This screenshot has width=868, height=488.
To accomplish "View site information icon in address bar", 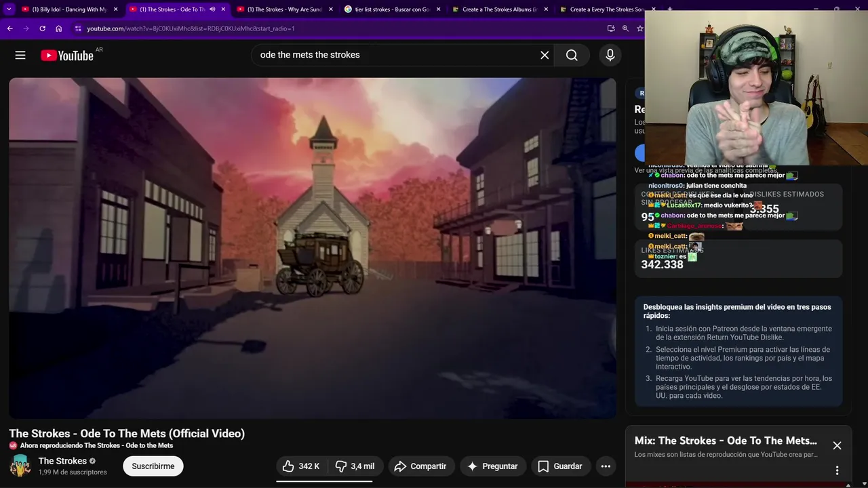I will coord(78,28).
